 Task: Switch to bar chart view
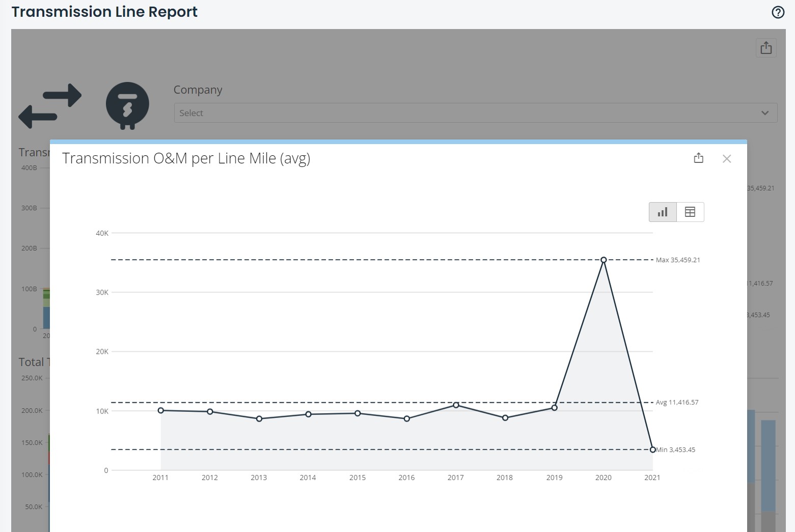coord(663,212)
